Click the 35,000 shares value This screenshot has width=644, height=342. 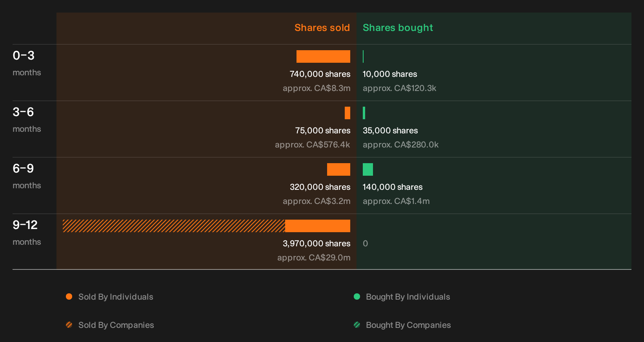(390, 131)
